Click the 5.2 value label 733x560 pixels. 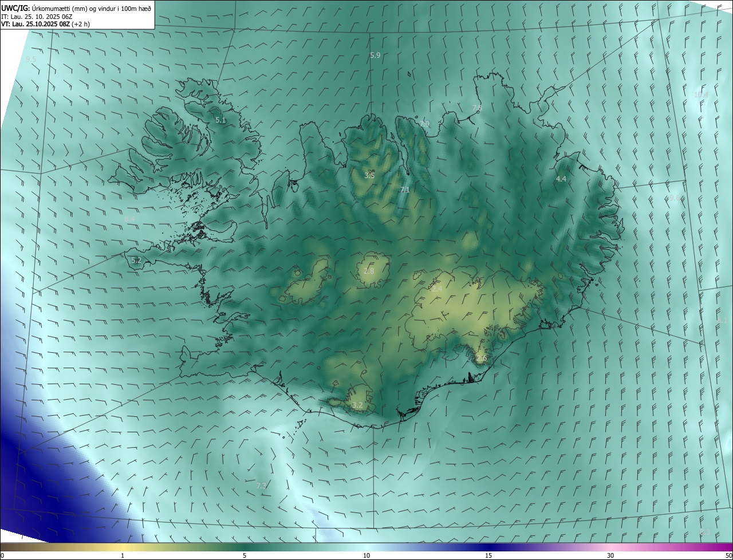tap(136, 260)
